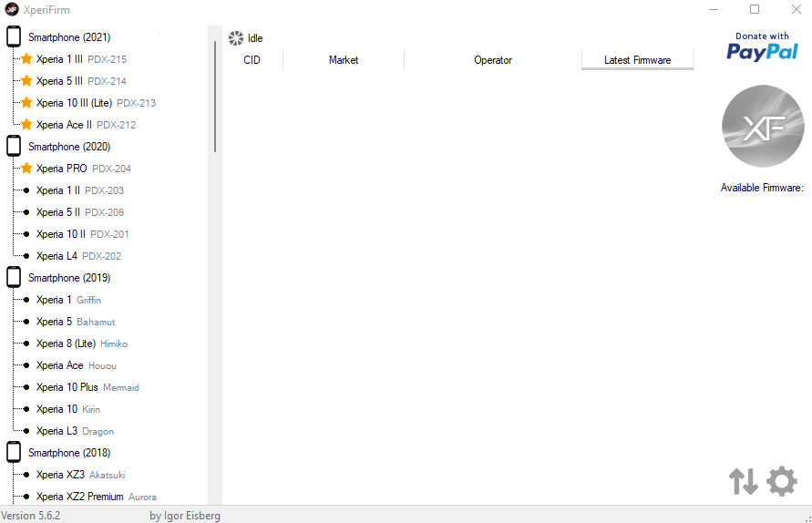The image size is (812, 523).
Task: Select Xperia 5 Bahamut
Action: (x=76, y=322)
